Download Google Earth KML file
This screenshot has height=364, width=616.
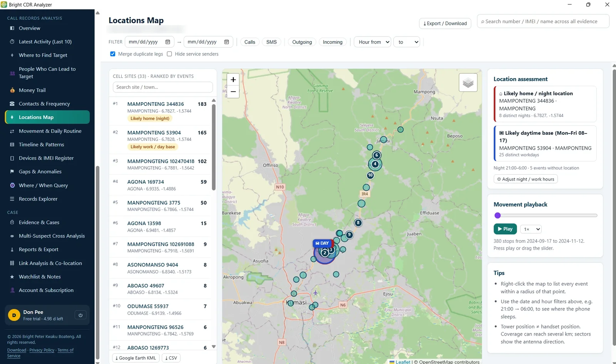pyautogui.click(x=136, y=358)
